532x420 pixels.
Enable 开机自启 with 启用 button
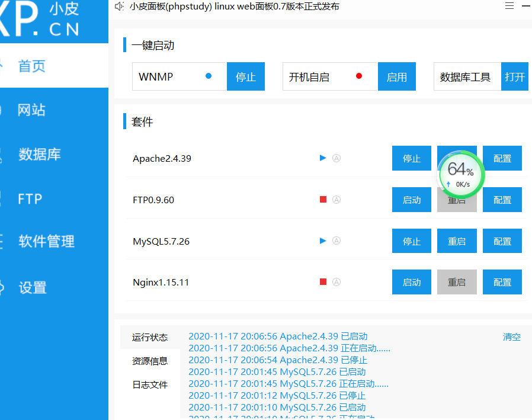[x=396, y=76]
